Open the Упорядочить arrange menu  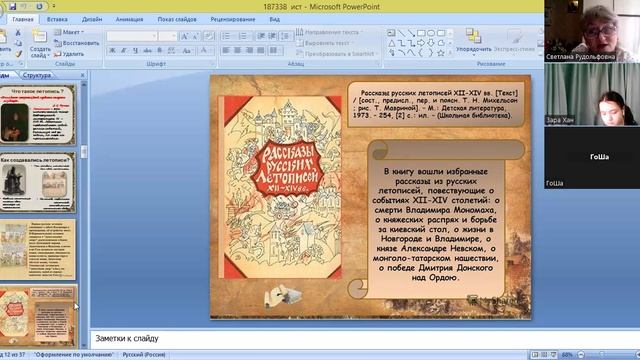point(473,42)
